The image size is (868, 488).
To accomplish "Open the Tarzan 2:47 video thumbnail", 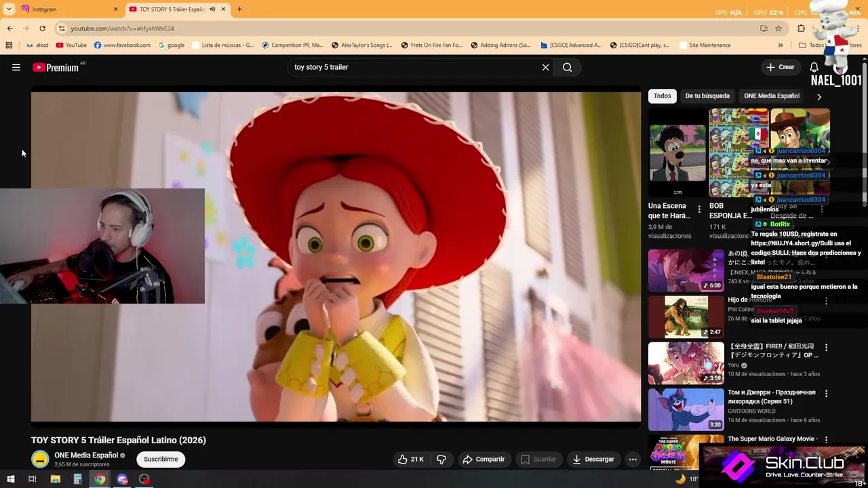I will [686, 317].
